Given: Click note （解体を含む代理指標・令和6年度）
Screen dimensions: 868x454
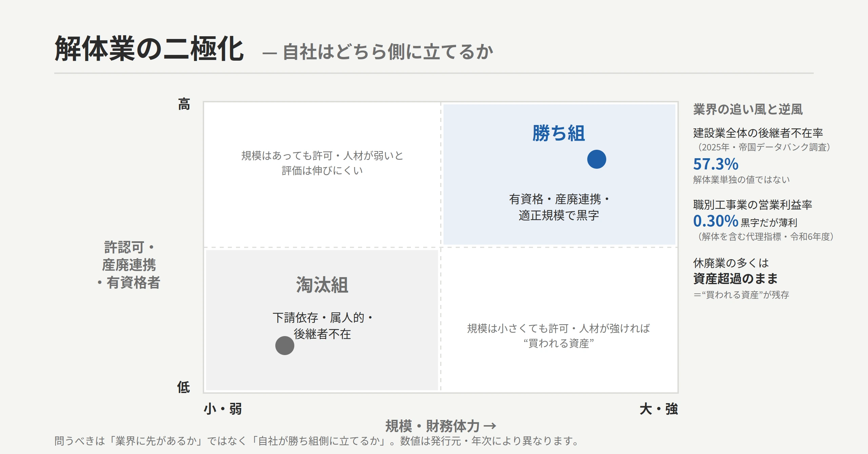Looking at the screenshot, I should (x=765, y=236).
